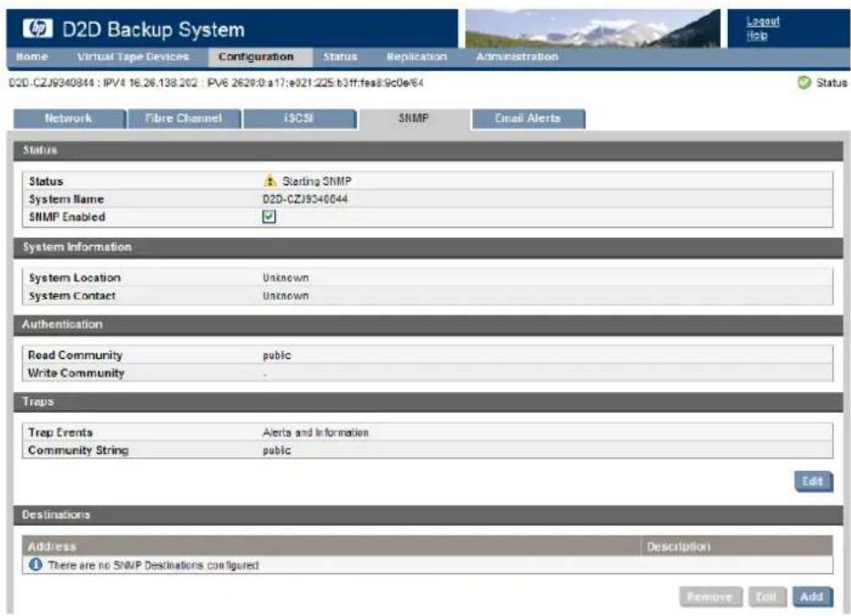Click the Add destination button
This screenshot has width=851, height=616.
pos(812,597)
